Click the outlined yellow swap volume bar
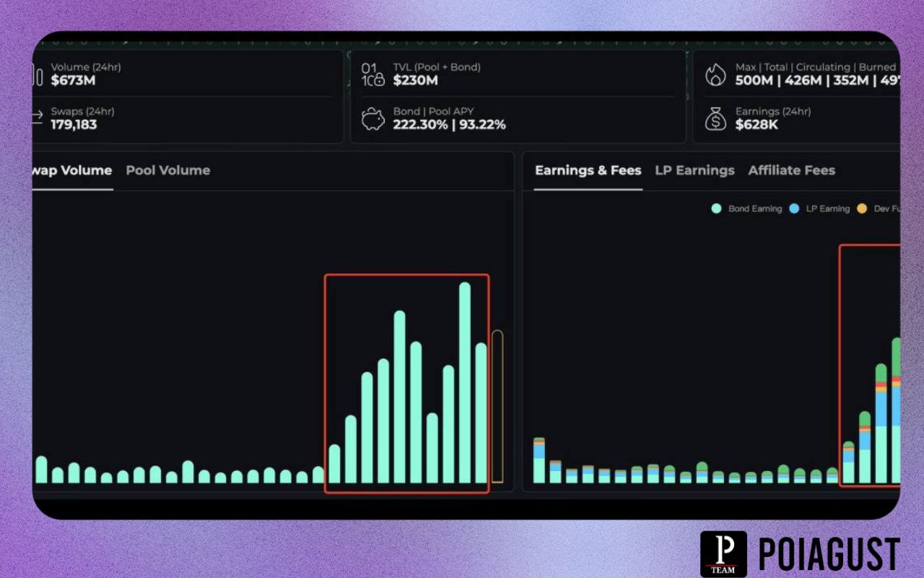The width and height of the screenshot is (924, 578). click(497, 407)
